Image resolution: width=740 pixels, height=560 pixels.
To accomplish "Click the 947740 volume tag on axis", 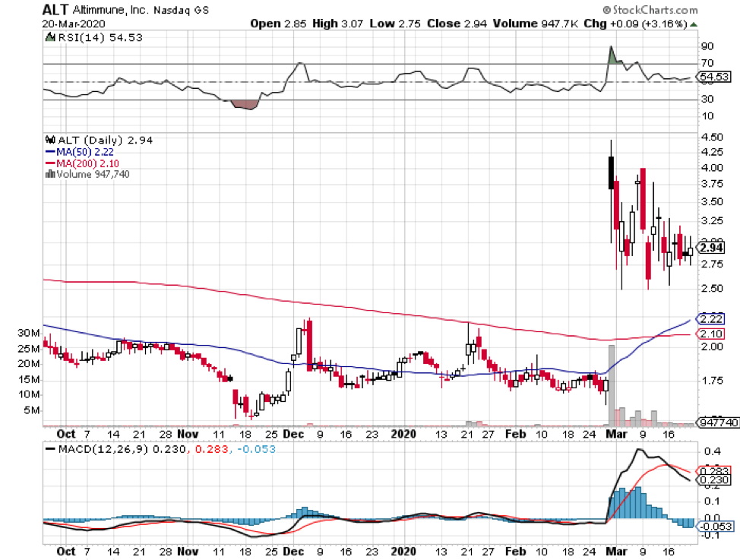I will [x=718, y=422].
